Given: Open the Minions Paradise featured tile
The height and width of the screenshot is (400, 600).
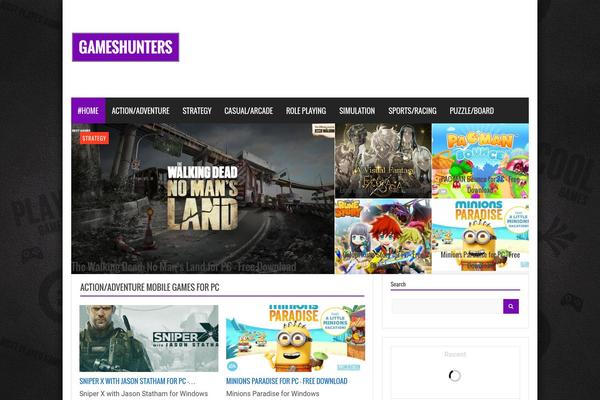Looking at the screenshot, I should coord(480,236).
